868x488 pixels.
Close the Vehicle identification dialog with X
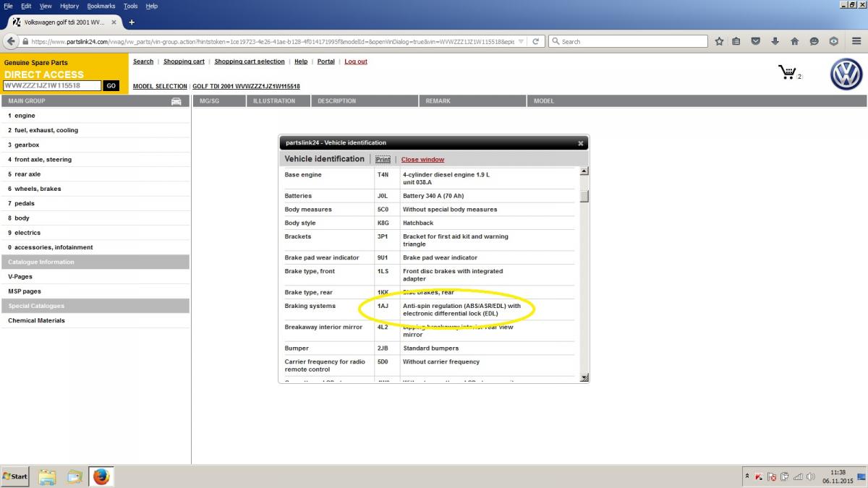[x=580, y=143]
